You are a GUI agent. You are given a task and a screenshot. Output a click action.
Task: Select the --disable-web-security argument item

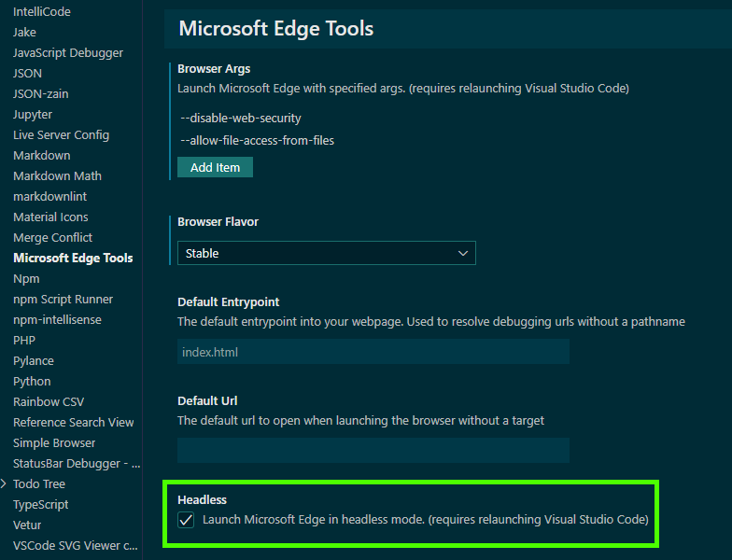point(241,118)
